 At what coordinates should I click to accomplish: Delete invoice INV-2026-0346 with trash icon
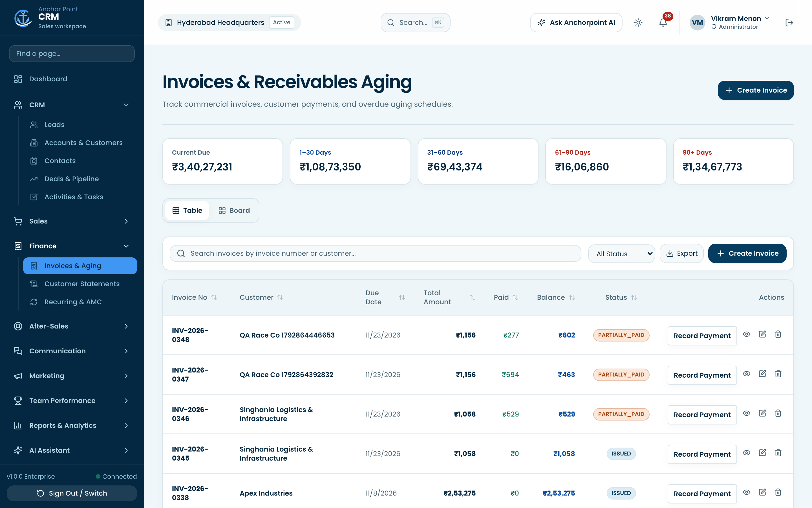(x=778, y=413)
